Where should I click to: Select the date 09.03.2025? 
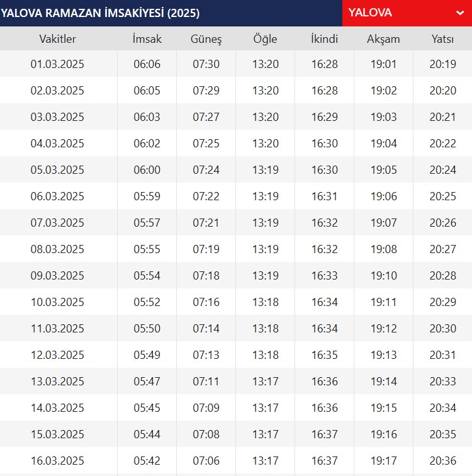(57, 275)
